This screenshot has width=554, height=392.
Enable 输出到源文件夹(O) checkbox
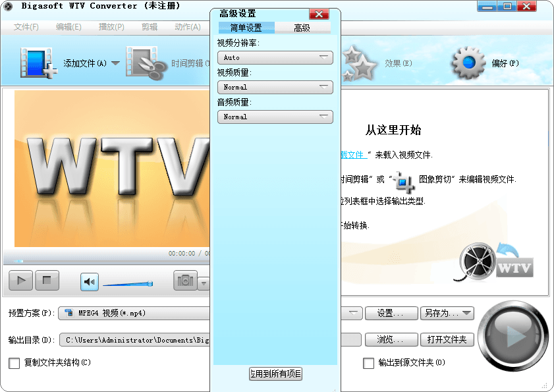coord(368,363)
